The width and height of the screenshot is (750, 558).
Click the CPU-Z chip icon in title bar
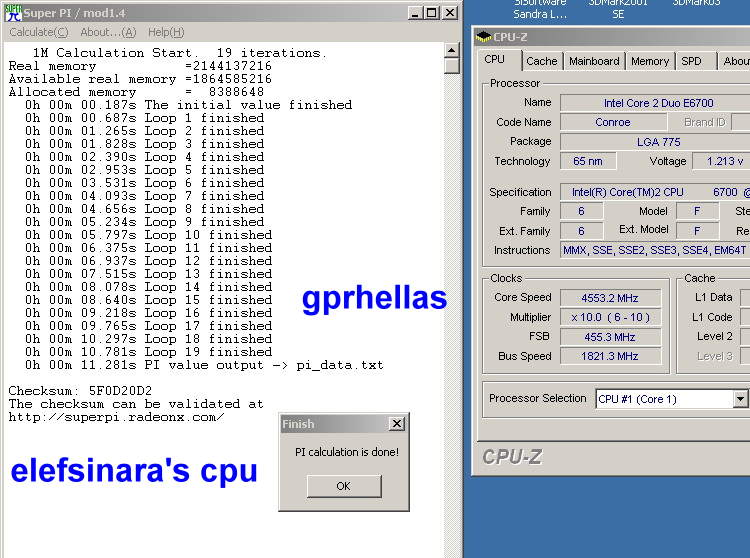click(x=484, y=37)
